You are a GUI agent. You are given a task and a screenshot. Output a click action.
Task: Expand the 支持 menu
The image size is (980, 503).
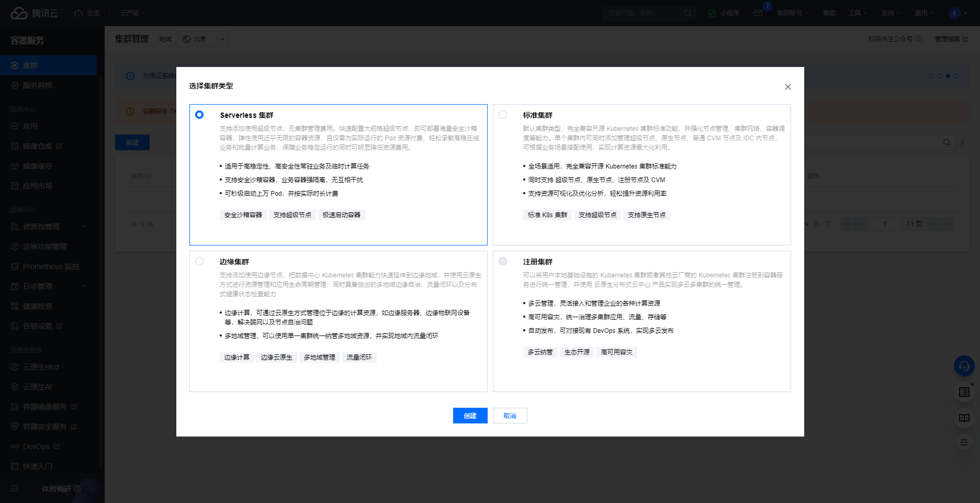tap(891, 13)
